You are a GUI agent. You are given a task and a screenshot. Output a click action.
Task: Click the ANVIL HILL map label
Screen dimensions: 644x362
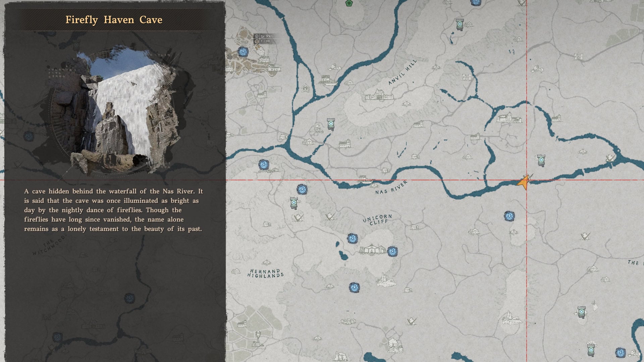[403, 72]
